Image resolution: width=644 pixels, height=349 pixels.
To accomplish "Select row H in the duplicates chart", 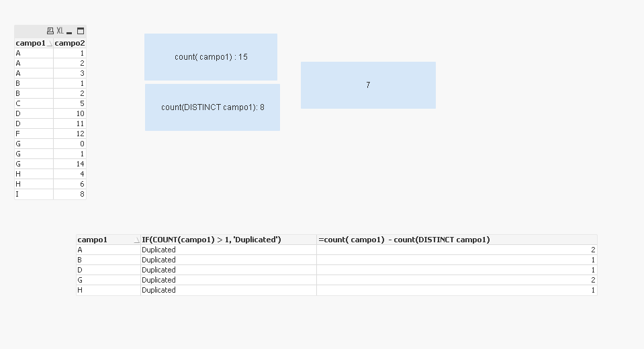I will 107,290.
